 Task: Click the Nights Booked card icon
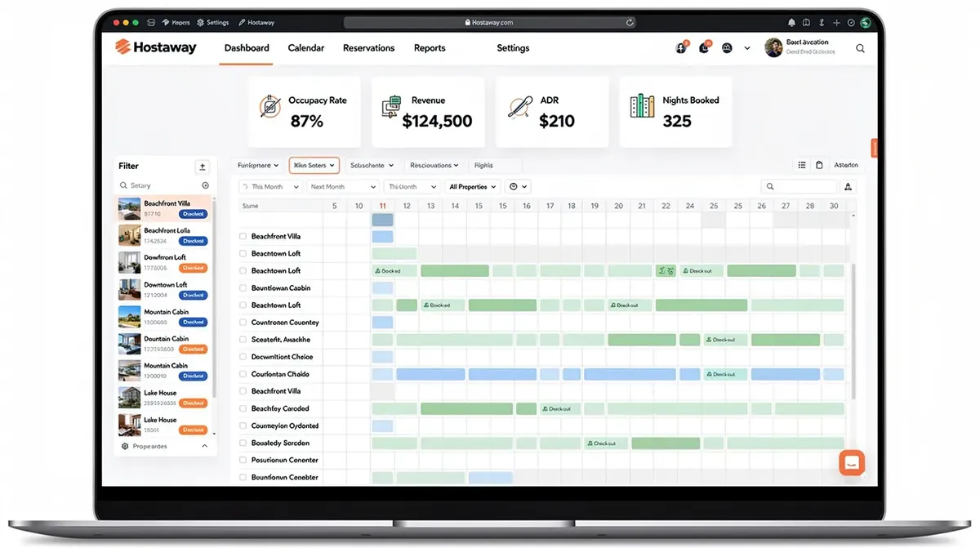642,107
